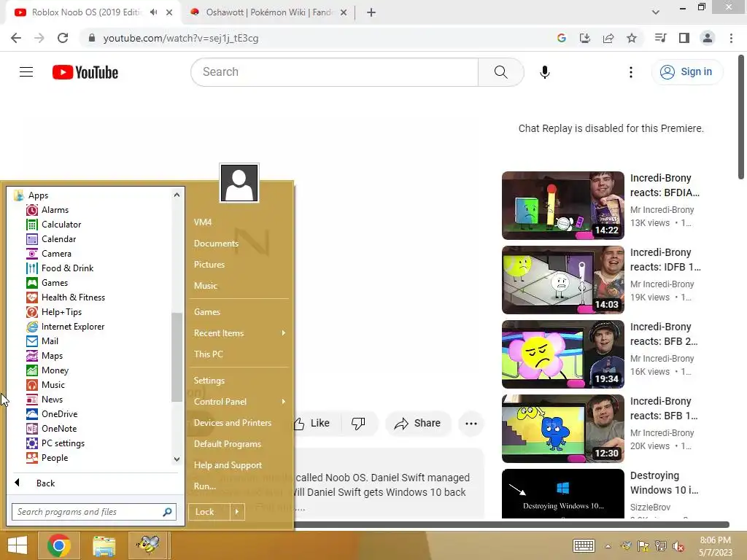Switch to the Oshawott Pokémon Wiki tab

[268, 12]
